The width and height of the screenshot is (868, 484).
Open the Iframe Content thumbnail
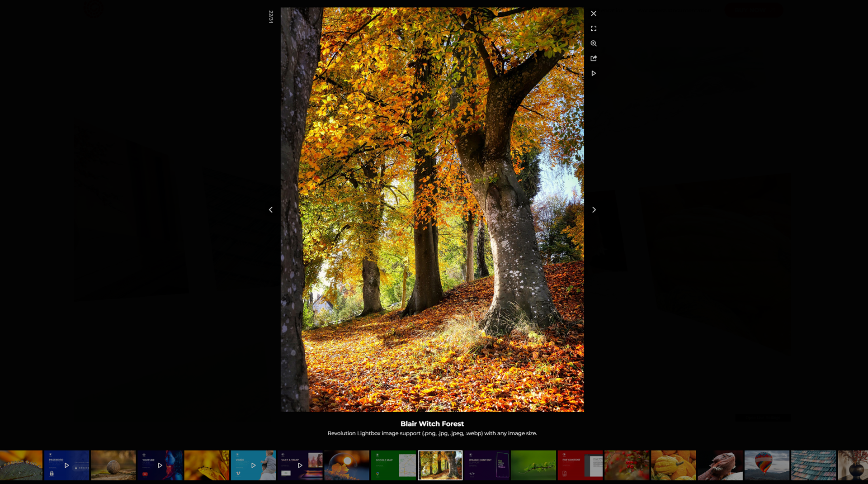(x=487, y=465)
